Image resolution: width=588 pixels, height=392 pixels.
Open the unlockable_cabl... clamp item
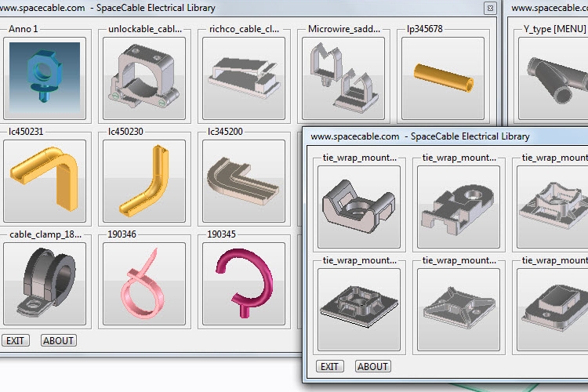[144, 78]
